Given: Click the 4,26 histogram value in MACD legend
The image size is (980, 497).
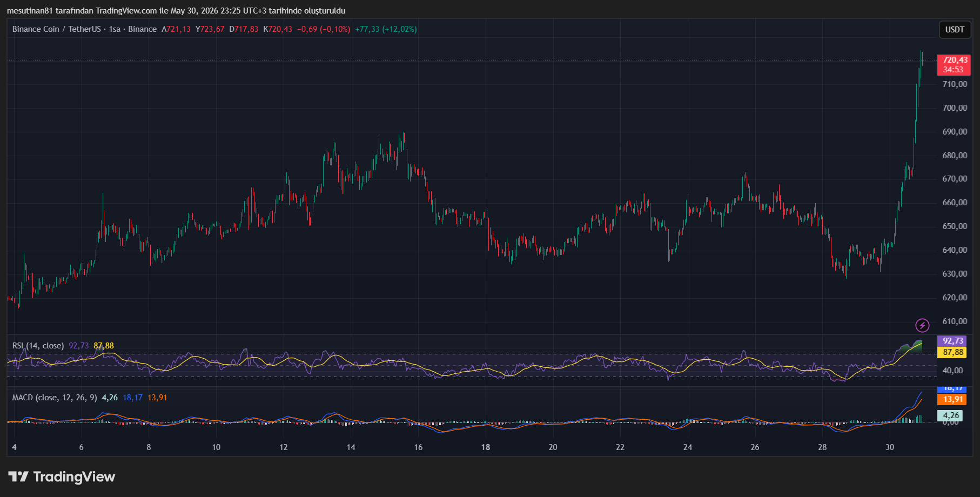Looking at the screenshot, I should click(x=110, y=398).
